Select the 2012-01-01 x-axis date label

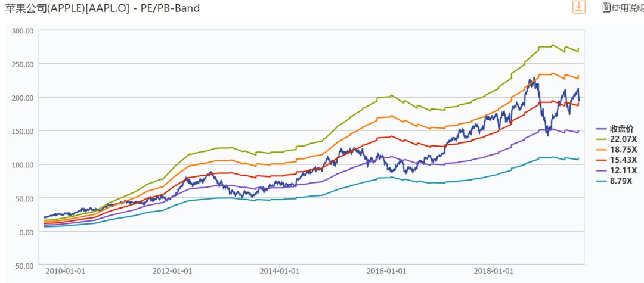click(x=172, y=270)
